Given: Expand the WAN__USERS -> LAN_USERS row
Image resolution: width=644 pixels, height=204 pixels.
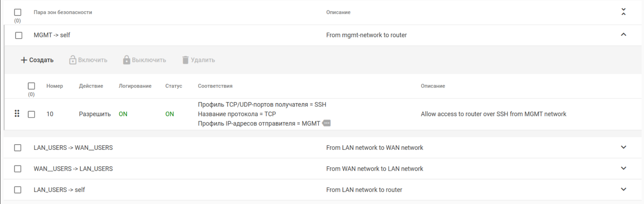Looking at the screenshot, I should [624, 168].
